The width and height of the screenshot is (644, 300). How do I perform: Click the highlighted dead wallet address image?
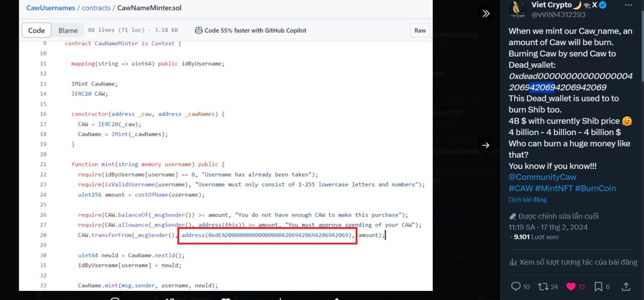coord(268,235)
